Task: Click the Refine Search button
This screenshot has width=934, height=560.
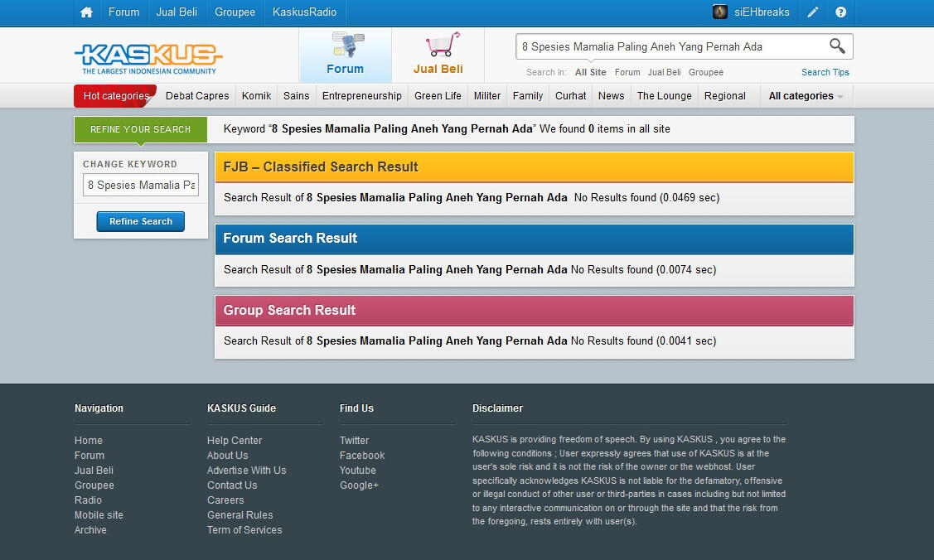Action: point(141,221)
